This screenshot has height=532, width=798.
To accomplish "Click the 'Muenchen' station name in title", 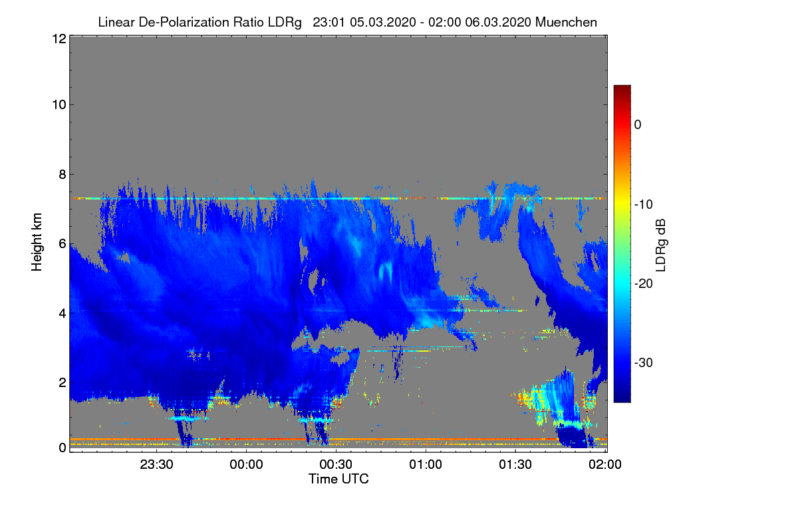I will 566,22.
